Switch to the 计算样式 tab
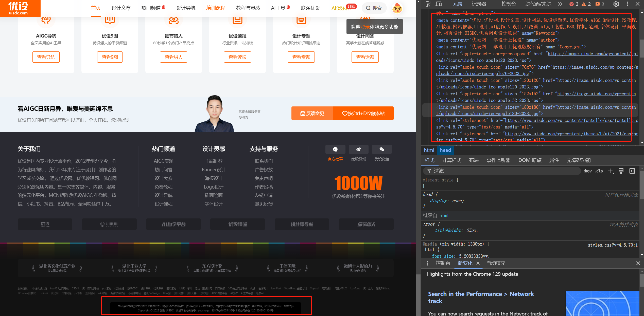644x316 pixels. click(x=451, y=160)
